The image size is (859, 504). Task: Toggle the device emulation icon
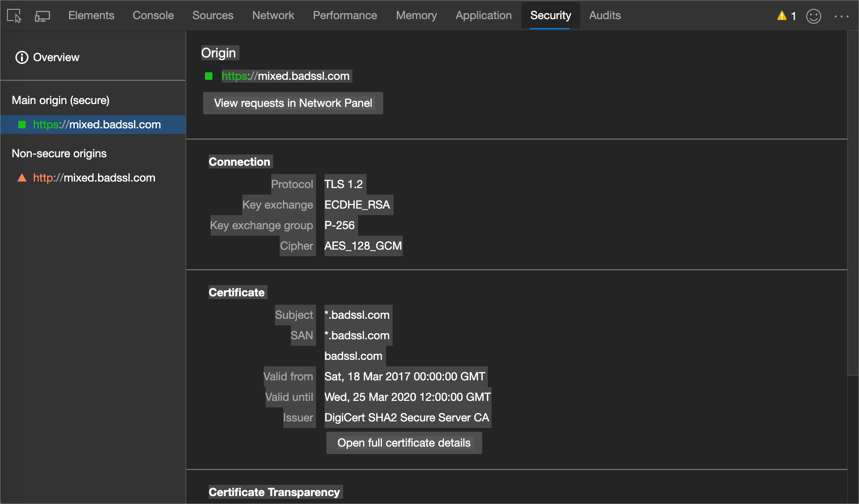tap(42, 16)
